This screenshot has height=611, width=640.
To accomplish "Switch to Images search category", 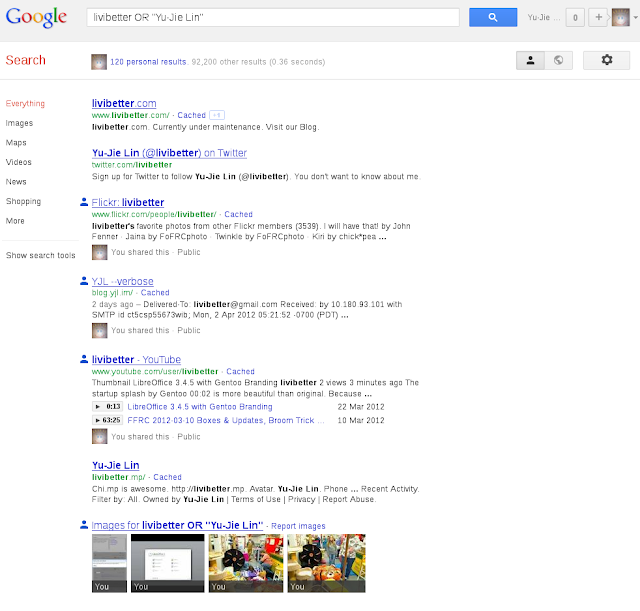I will click(x=19, y=123).
